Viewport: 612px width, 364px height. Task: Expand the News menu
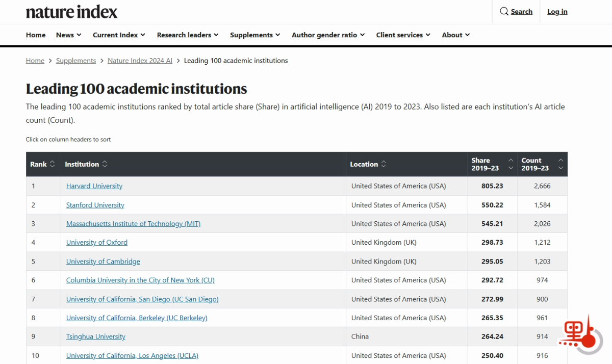click(x=68, y=35)
